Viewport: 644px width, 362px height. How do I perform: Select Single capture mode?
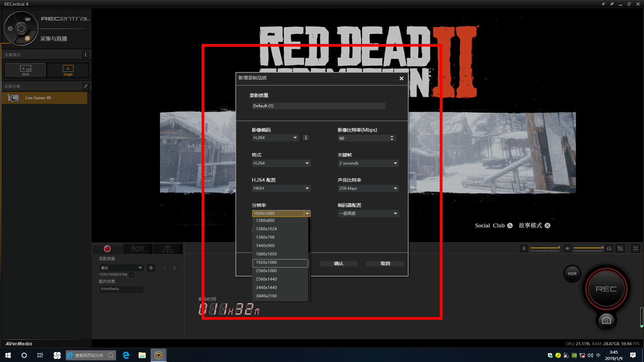(x=68, y=70)
